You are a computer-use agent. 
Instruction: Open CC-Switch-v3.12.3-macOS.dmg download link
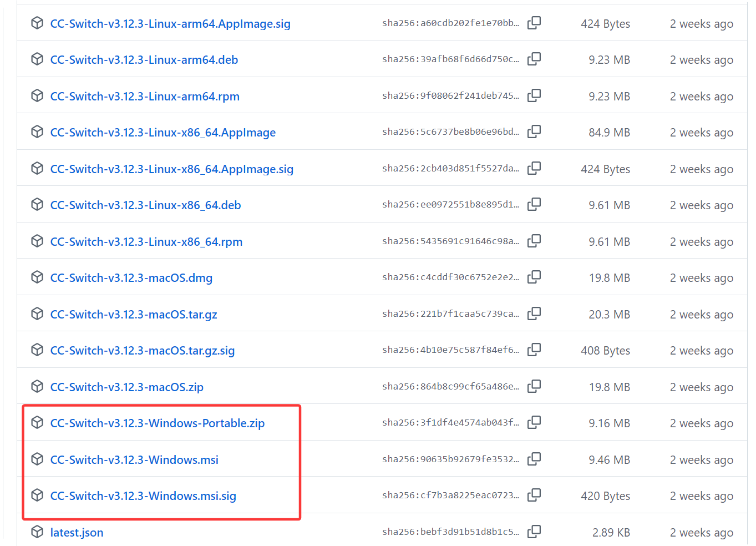click(x=131, y=278)
